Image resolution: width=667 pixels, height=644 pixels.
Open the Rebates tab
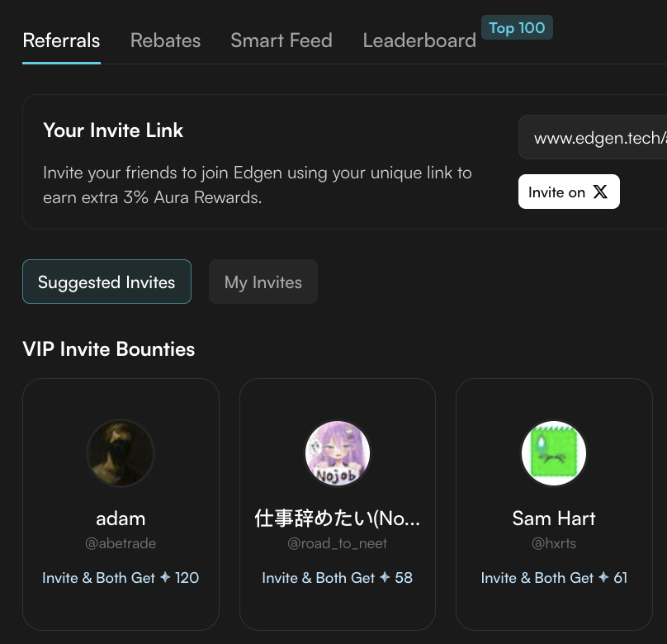click(165, 40)
